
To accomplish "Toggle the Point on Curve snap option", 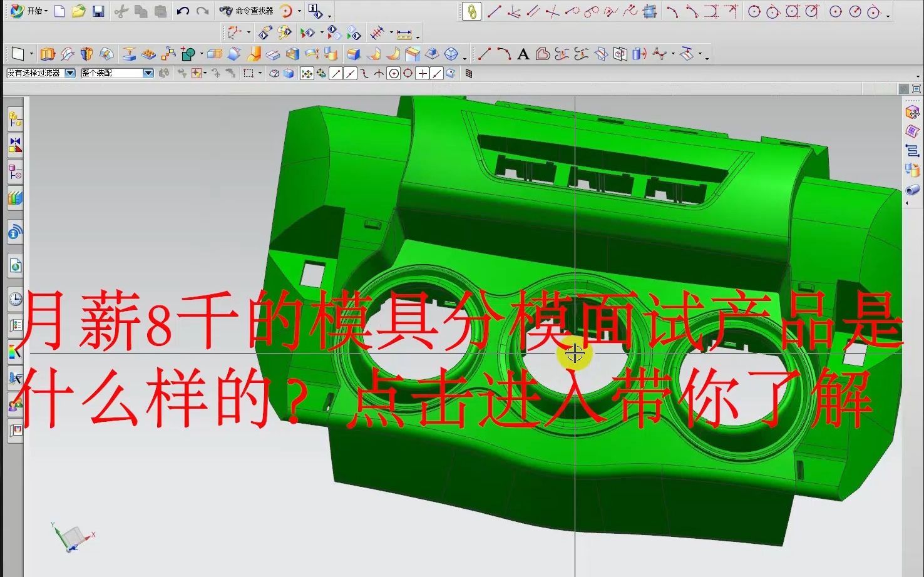I will [x=436, y=73].
